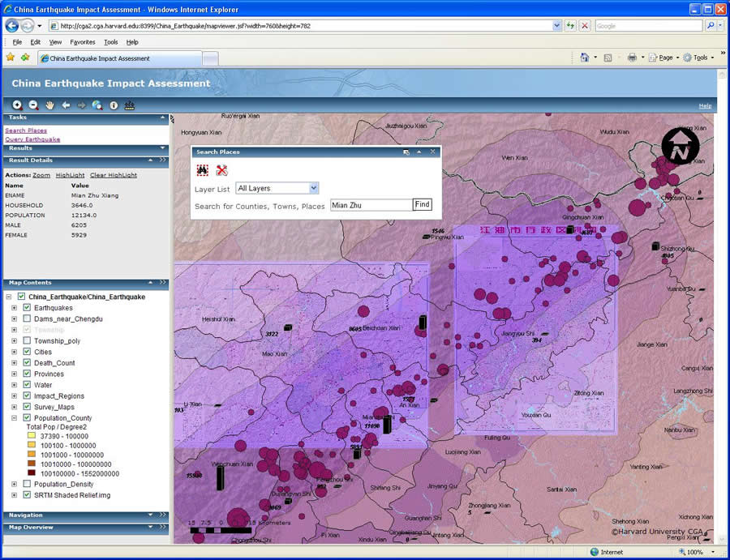730x560 pixels.
Task: Click the 37390 - 100000 yellow legend swatch
Action: tap(32, 436)
